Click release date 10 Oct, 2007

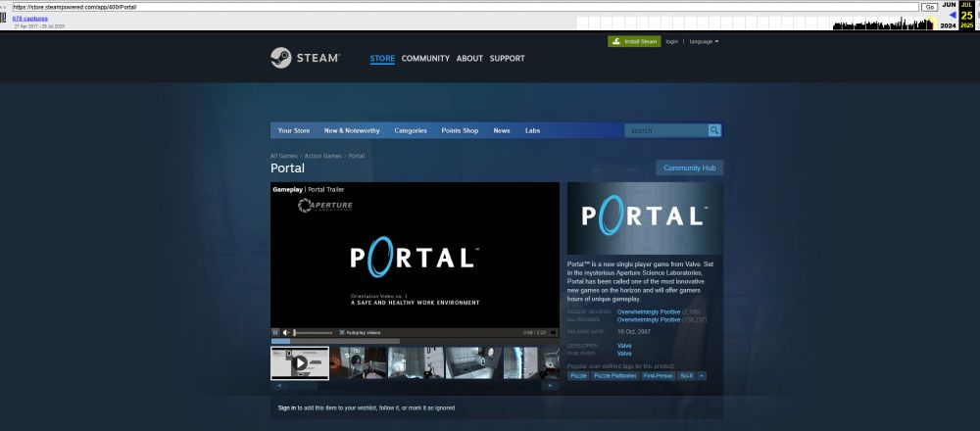pyautogui.click(x=634, y=332)
